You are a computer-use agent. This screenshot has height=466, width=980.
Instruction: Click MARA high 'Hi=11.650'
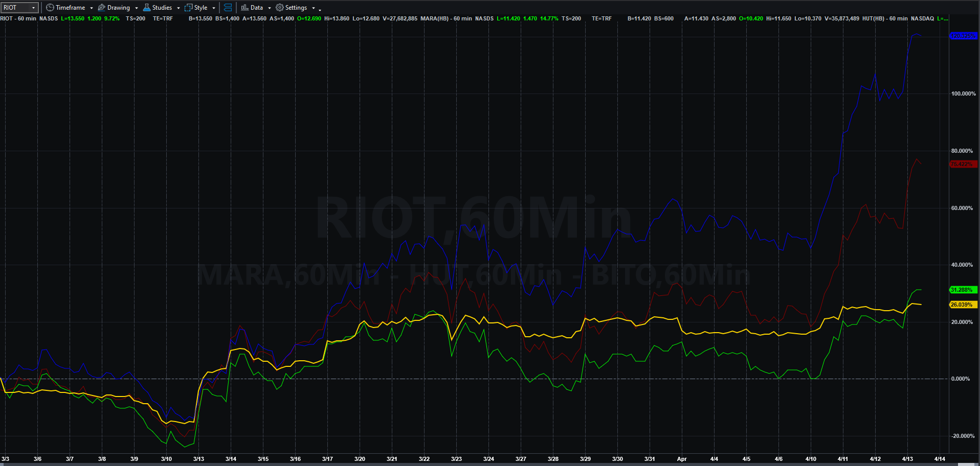click(778, 18)
